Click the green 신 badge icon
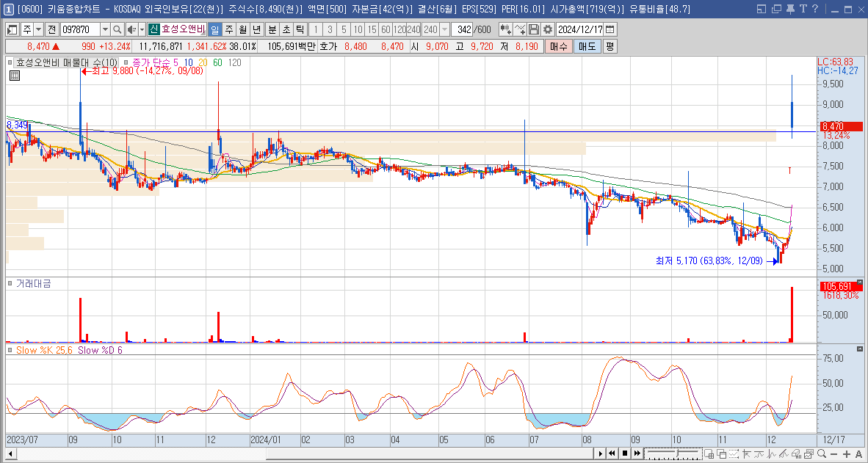The image size is (868, 463). (x=154, y=29)
